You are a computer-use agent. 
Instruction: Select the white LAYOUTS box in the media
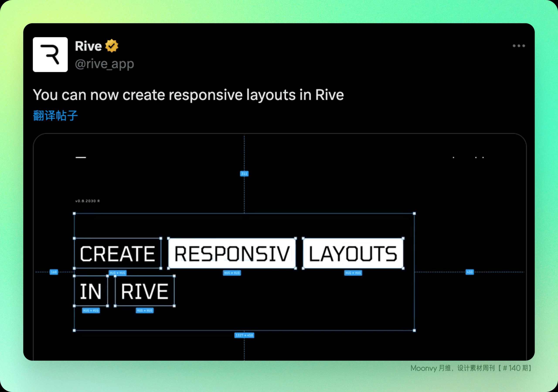click(353, 253)
